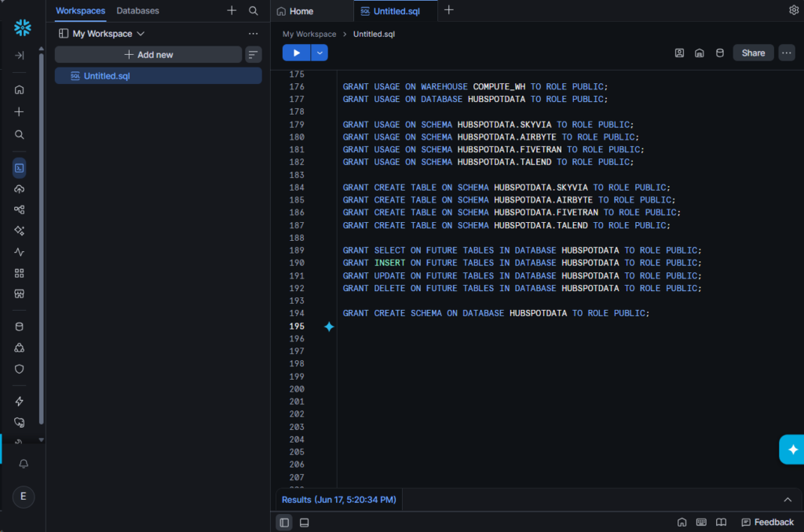Click the left sidebar vertical scrollbar
This screenshot has width=804, height=532.
(42, 239)
